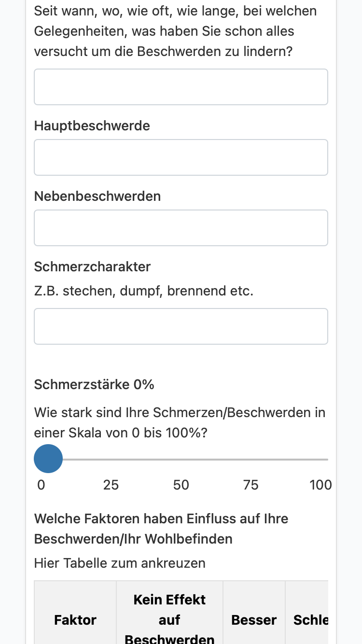Choose the 75 tick label under slider
This screenshot has width=362, height=644.
[x=251, y=485]
